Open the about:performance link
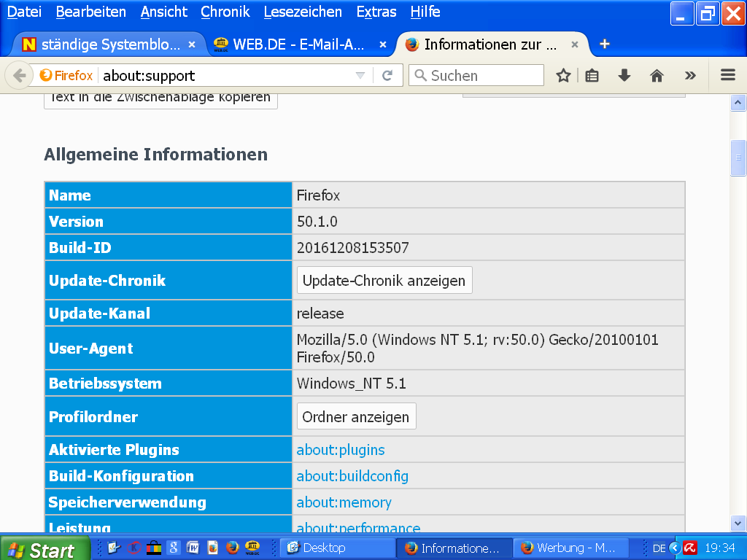 click(x=358, y=527)
